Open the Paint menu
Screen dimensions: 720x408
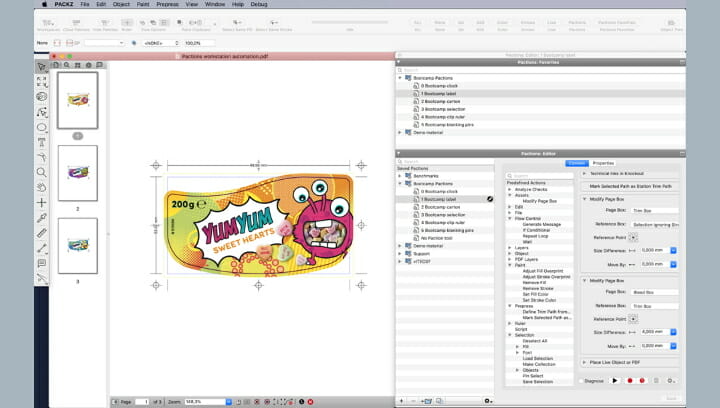coord(143,4)
